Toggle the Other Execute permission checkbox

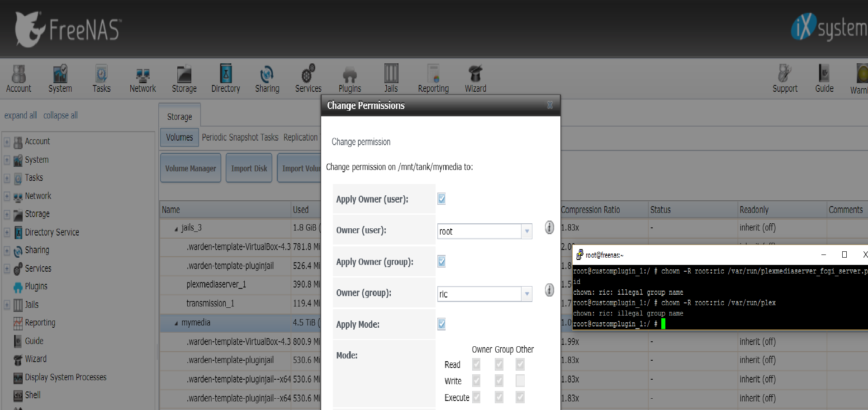click(520, 397)
